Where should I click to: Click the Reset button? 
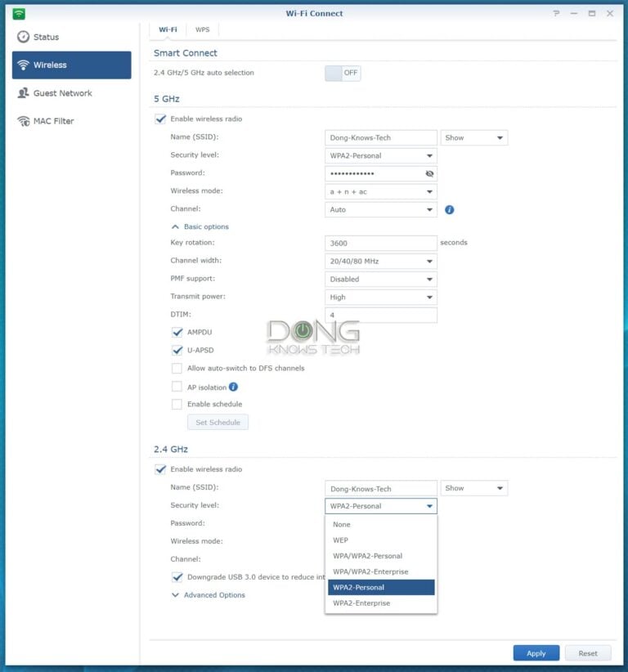coord(588,653)
